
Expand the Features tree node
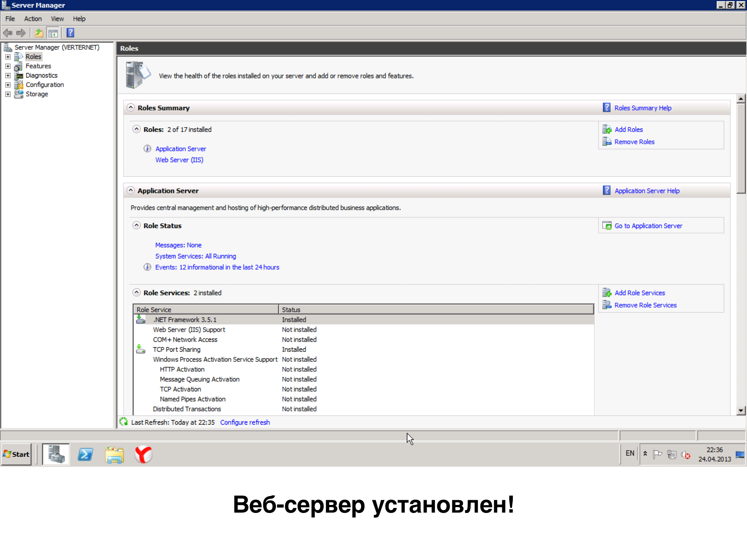coord(8,66)
